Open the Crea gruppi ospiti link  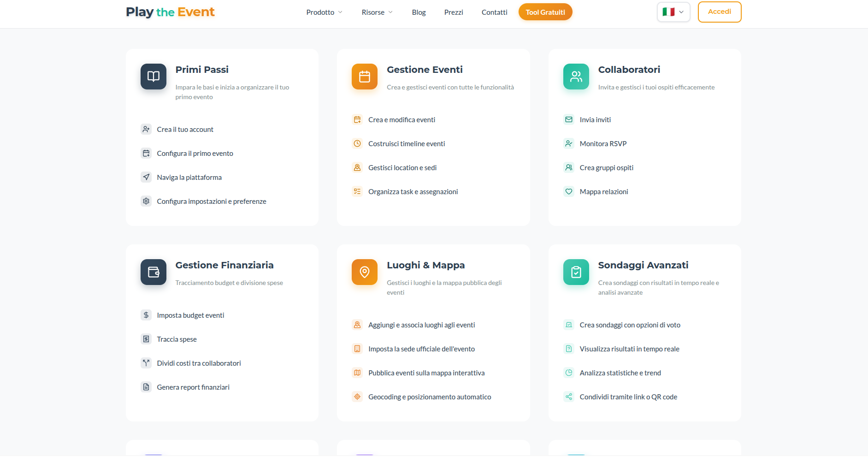607,168
